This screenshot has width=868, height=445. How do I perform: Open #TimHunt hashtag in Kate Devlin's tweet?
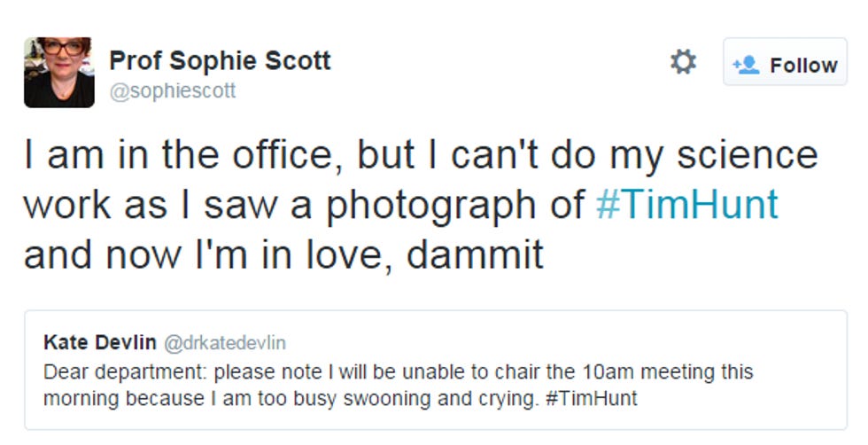click(x=592, y=398)
